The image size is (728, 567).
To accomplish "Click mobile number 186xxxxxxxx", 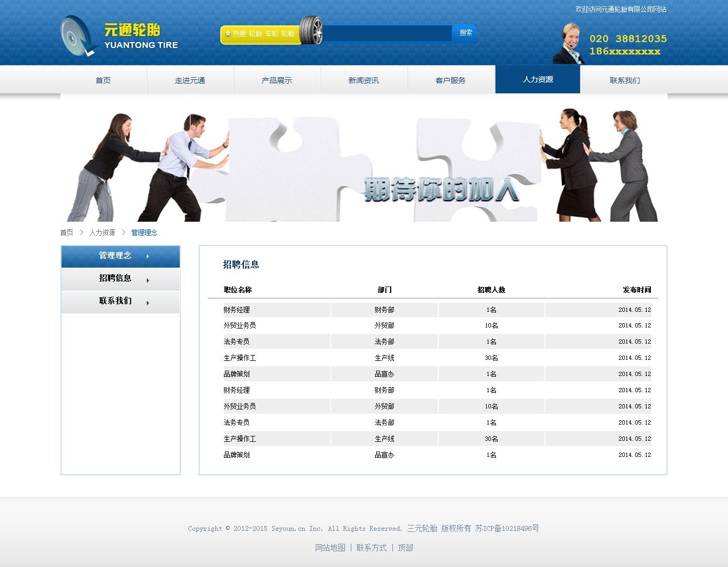I will pos(625,51).
